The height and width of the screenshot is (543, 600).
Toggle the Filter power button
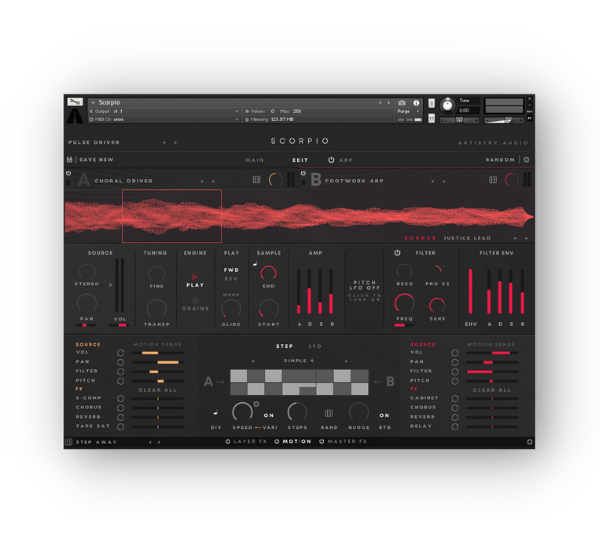click(x=398, y=253)
